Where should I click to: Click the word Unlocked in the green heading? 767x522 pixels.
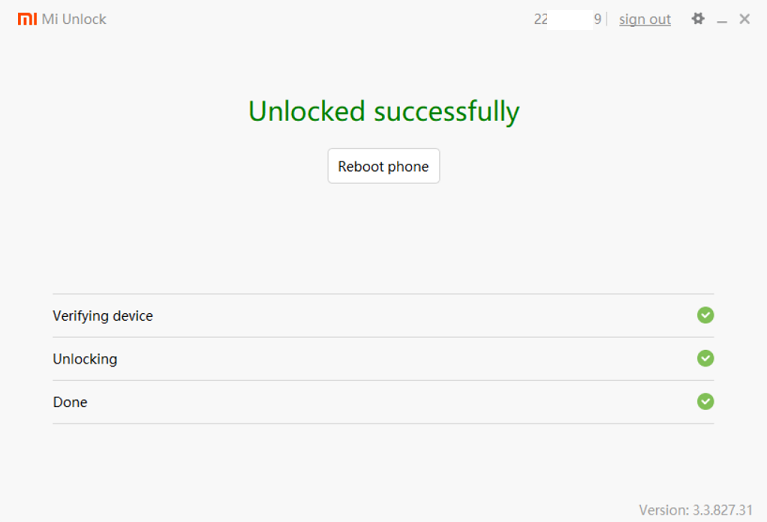point(306,111)
